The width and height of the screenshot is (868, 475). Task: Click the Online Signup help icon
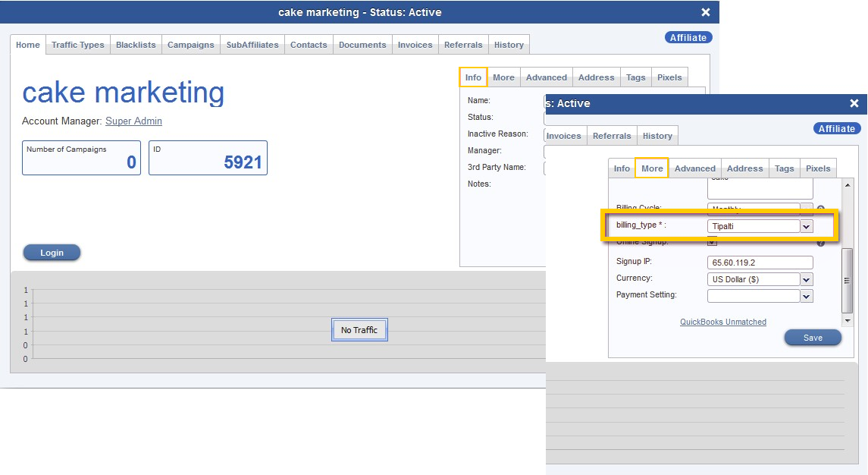click(820, 243)
